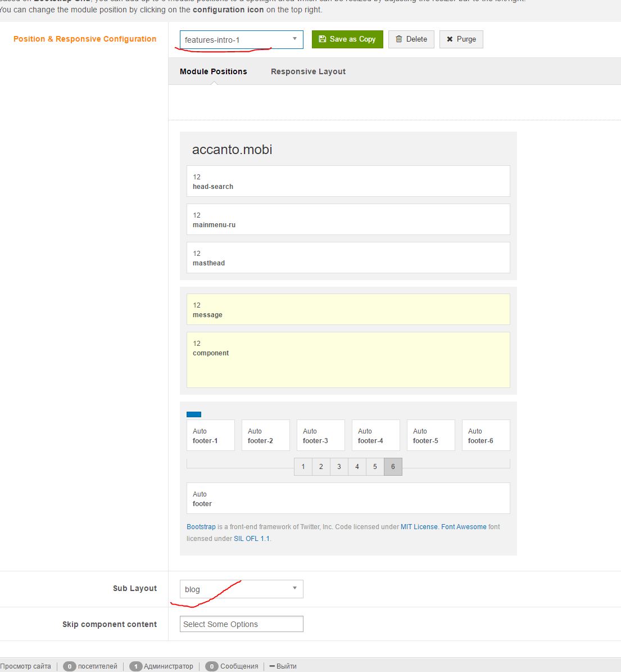The height and width of the screenshot is (672, 621).
Task: Open the MIT License link
Action: coord(419,527)
